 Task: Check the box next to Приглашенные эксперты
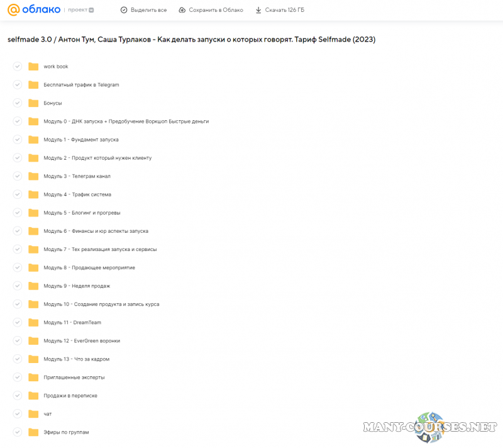click(x=17, y=378)
